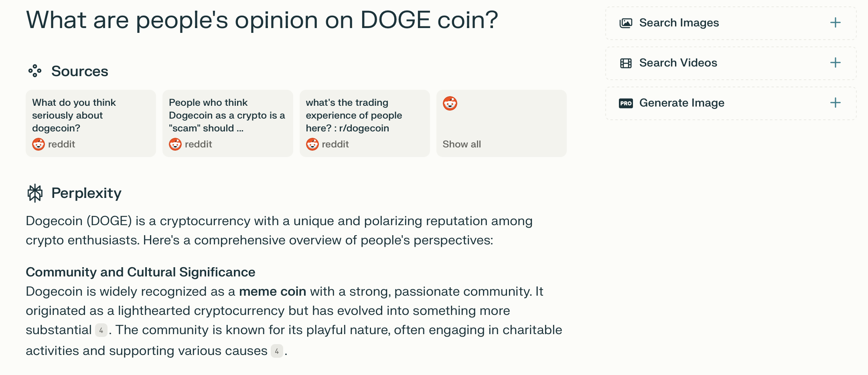Open 'People who think Dogecoin' source card
Screen dimensions: 868x375
(x=227, y=115)
